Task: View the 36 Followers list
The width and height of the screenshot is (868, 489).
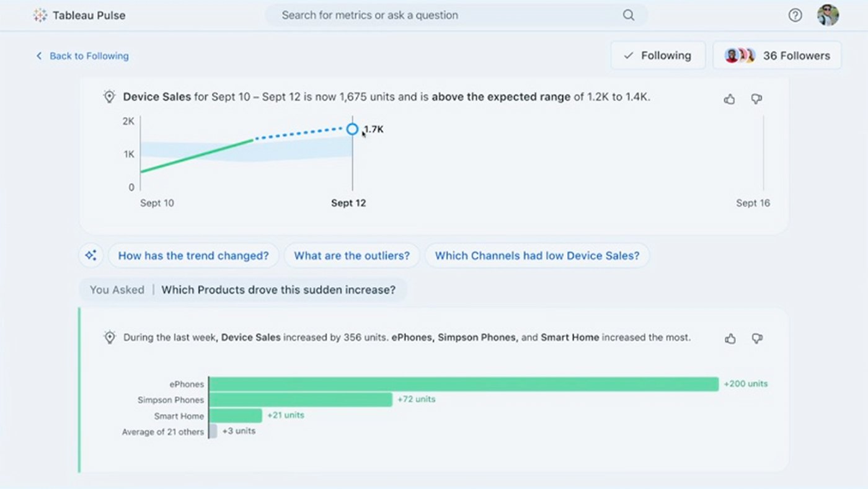Action: point(777,55)
